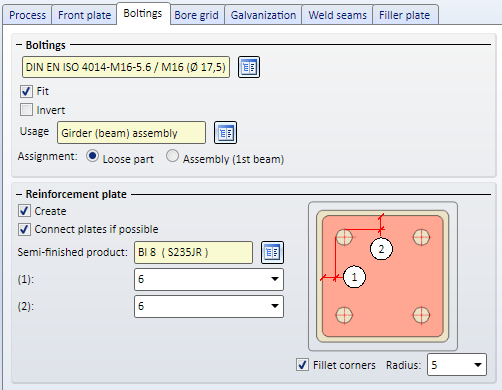Image resolution: width=502 pixels, height=390 pixels.
Task: Toggle the Fillet corners checkbox
Action: 302,364
